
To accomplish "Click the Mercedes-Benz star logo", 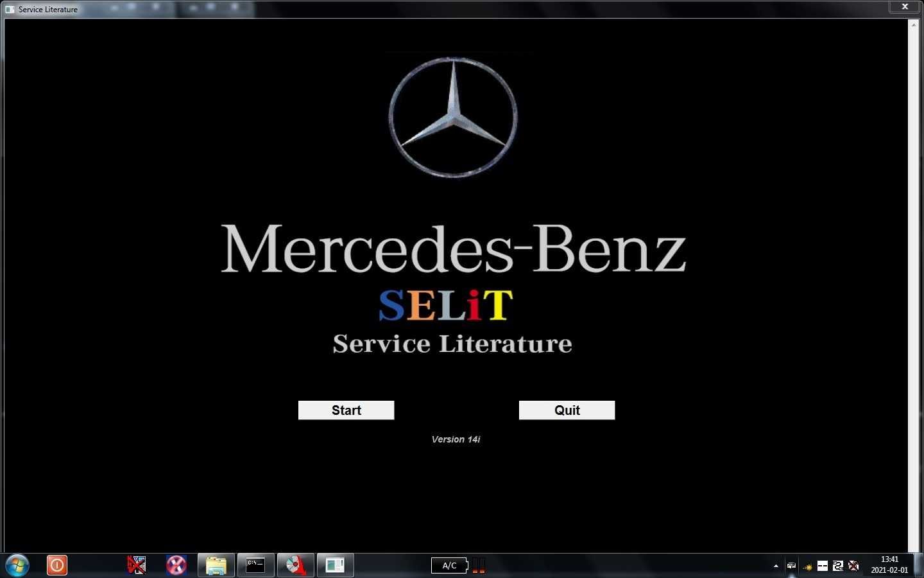I will tap(453, 117).
